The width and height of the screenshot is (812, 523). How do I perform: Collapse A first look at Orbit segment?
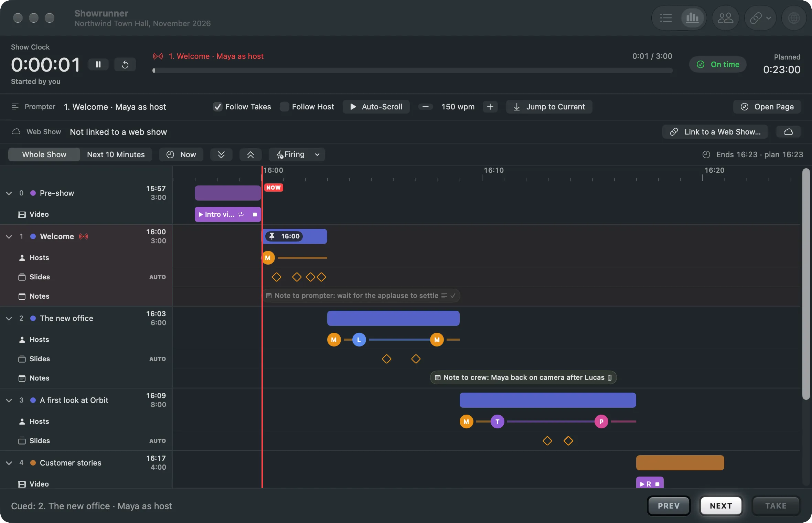(x=9, y=400)
